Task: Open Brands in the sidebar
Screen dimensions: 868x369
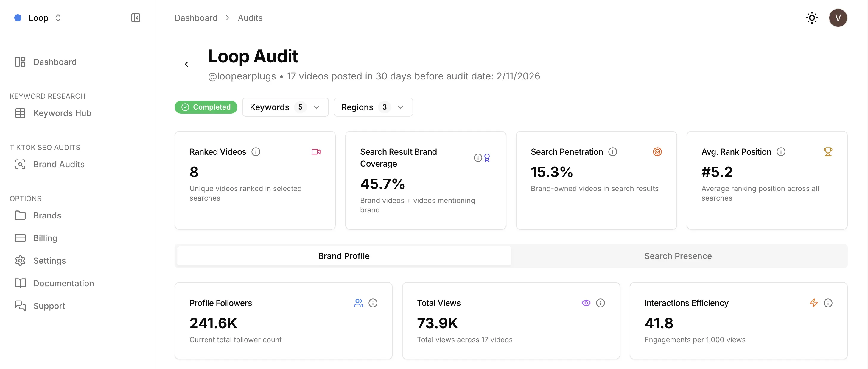Action: (47, 215)
